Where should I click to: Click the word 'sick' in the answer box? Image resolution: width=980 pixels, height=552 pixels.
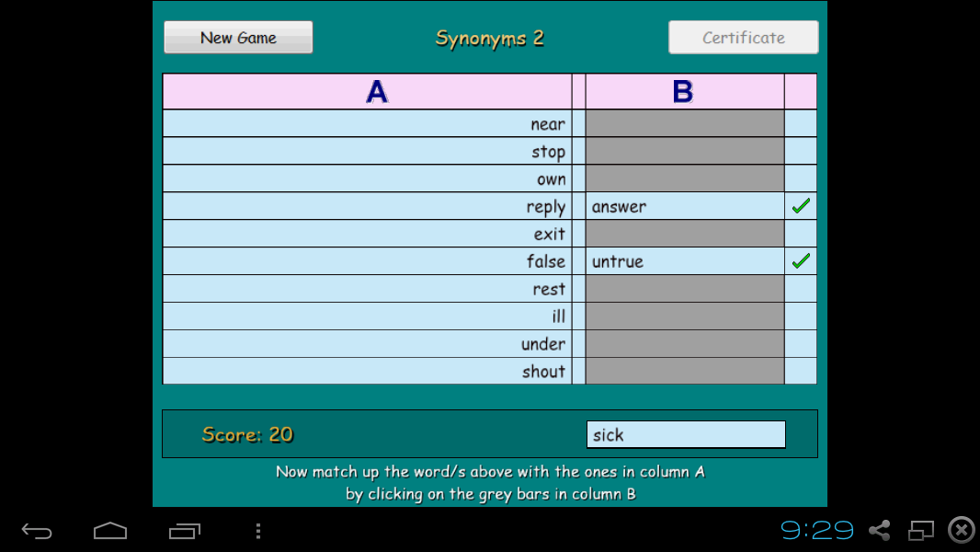click(608, 435)
